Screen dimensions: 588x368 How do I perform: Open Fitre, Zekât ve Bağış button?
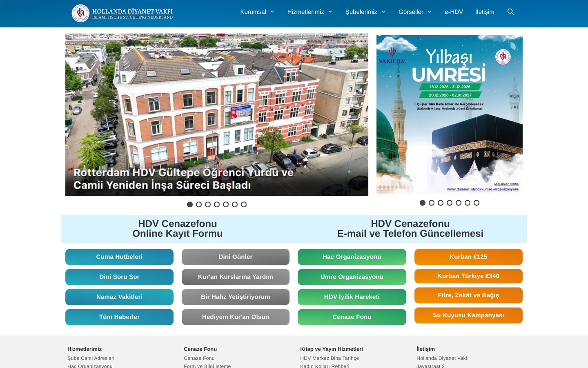coord(468,295)
